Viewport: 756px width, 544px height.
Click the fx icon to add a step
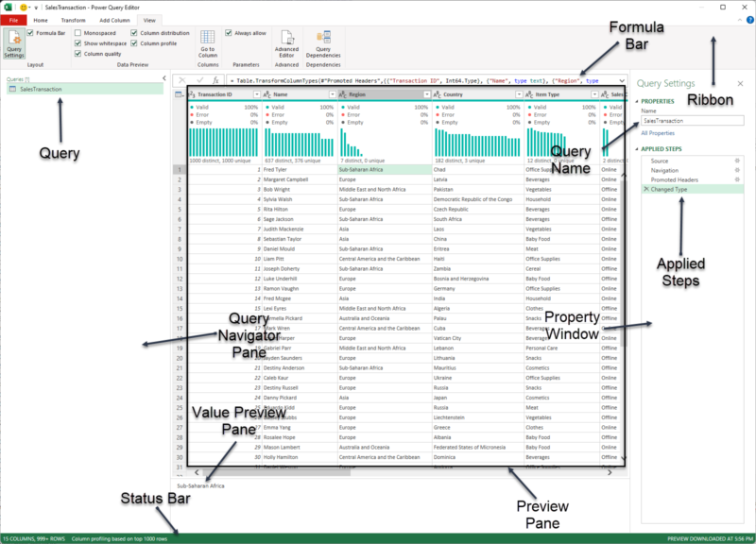215,80
